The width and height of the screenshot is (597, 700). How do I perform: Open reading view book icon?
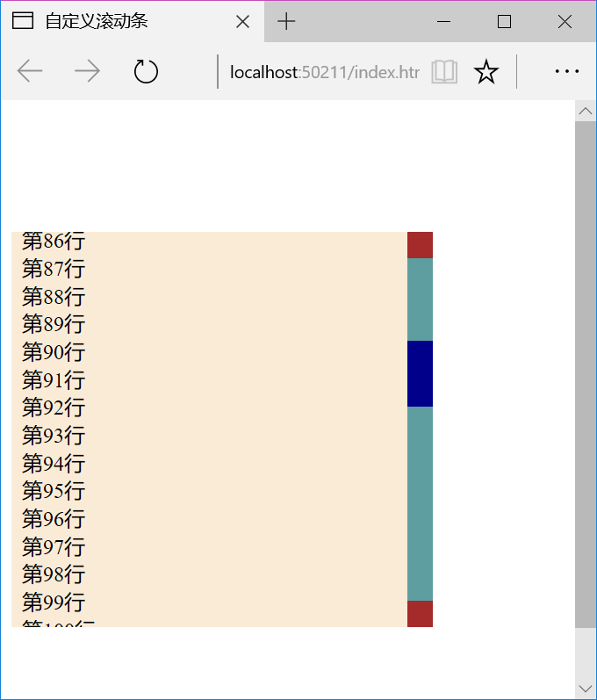pyautogui.click(x=444, y=71)
